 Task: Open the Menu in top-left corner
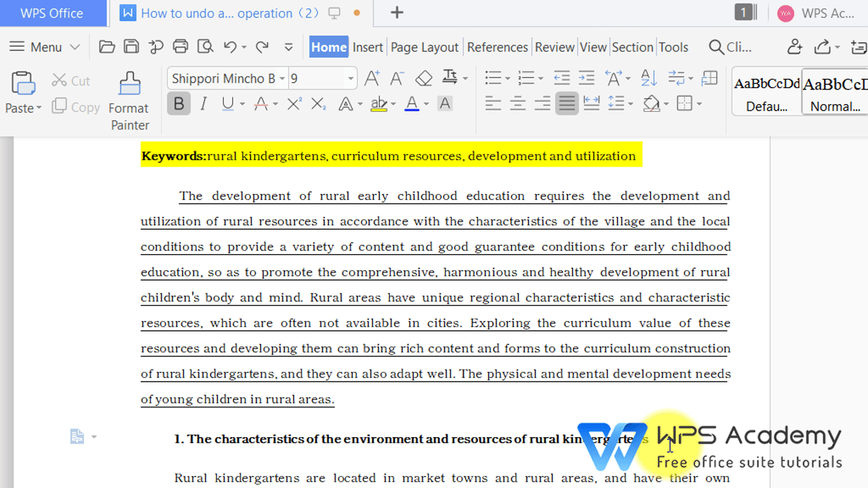(x=37, y=47)
